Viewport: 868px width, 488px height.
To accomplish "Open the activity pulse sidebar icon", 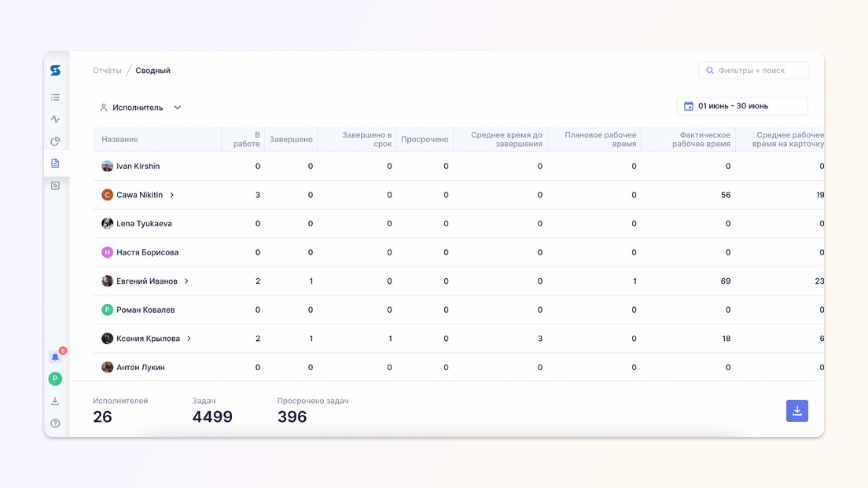I will point(55,119).
